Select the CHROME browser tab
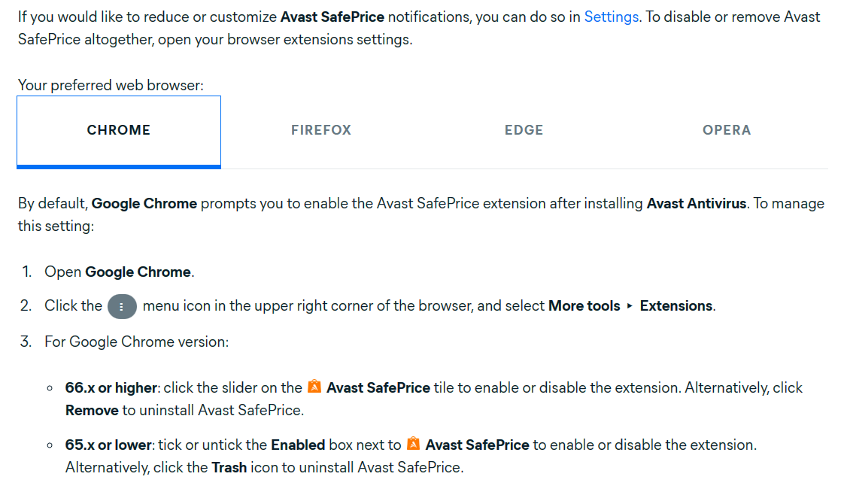 119,130
